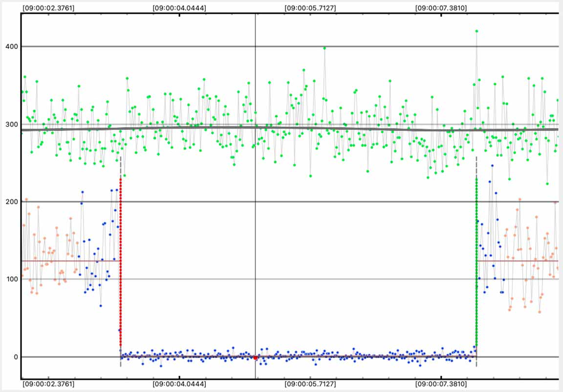Image resolution: width=563 pixels, height=392 pixels.
Task: Click the top axis label 09:00:05.7127
Action: (310, 8)
